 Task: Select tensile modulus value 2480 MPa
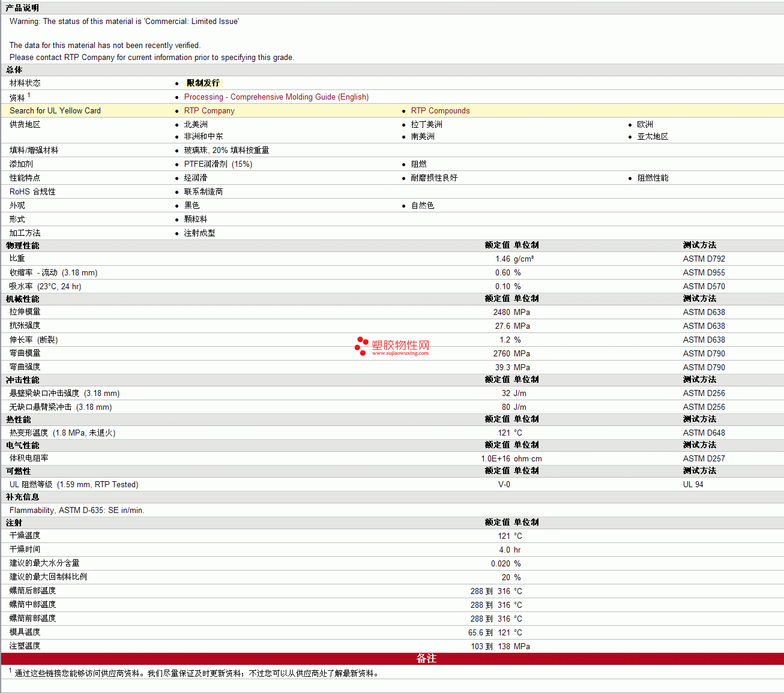pyautogui.click(x=511, y=312)
